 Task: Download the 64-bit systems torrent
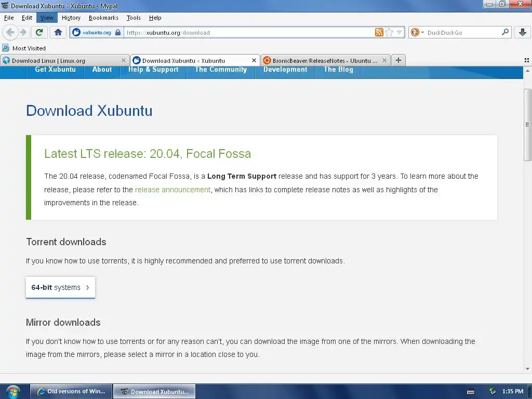(60, 287)
